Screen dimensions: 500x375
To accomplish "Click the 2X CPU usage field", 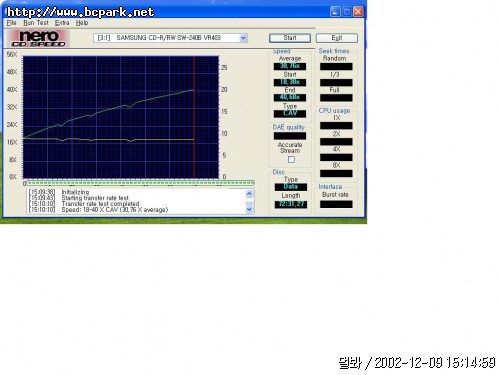I will pyautogui.click(x=336, y=142).
